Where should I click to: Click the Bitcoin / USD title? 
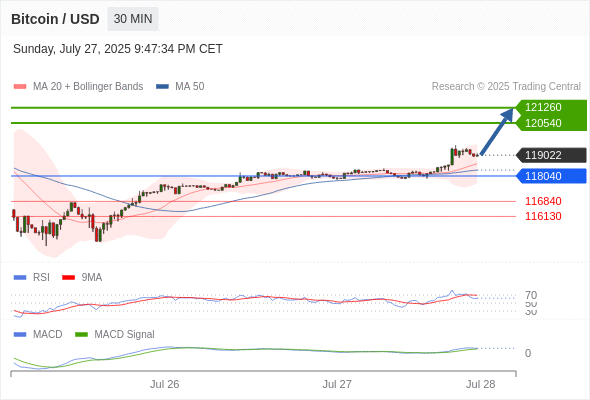coord(55,19)
